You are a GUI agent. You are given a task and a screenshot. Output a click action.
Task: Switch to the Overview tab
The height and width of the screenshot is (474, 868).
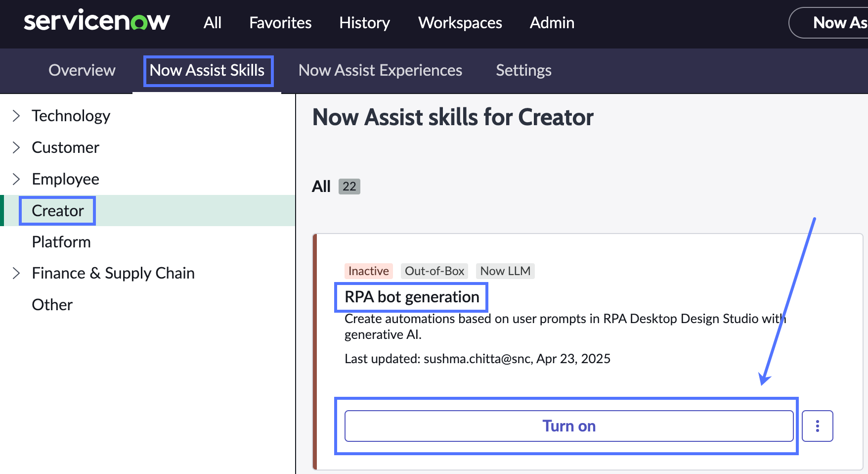coord(82,70)
